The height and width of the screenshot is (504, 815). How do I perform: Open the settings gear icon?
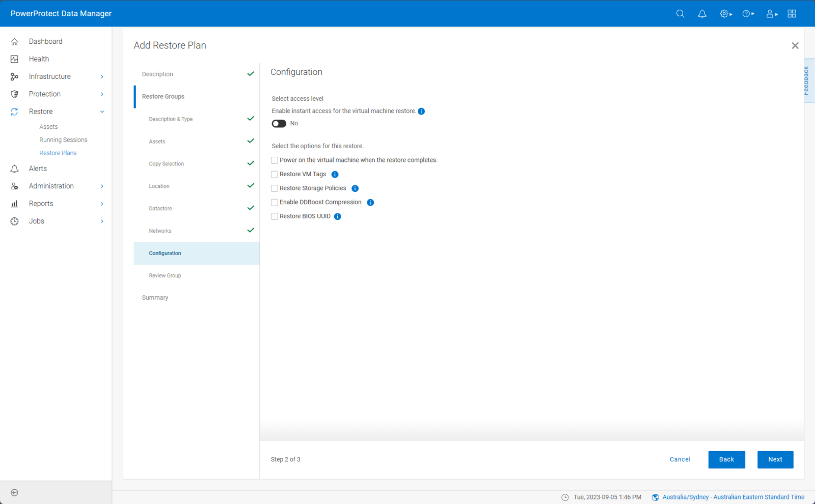click(724, 13)
